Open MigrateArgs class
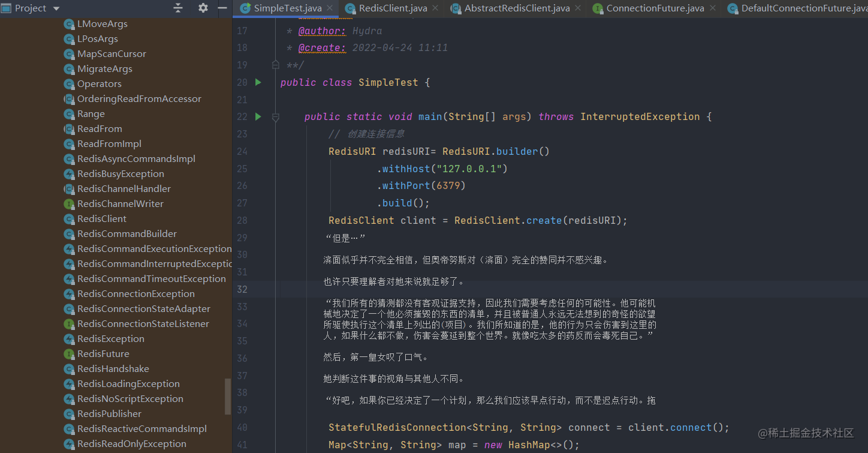Screen dimensions: 868x453 pos(105,69)
